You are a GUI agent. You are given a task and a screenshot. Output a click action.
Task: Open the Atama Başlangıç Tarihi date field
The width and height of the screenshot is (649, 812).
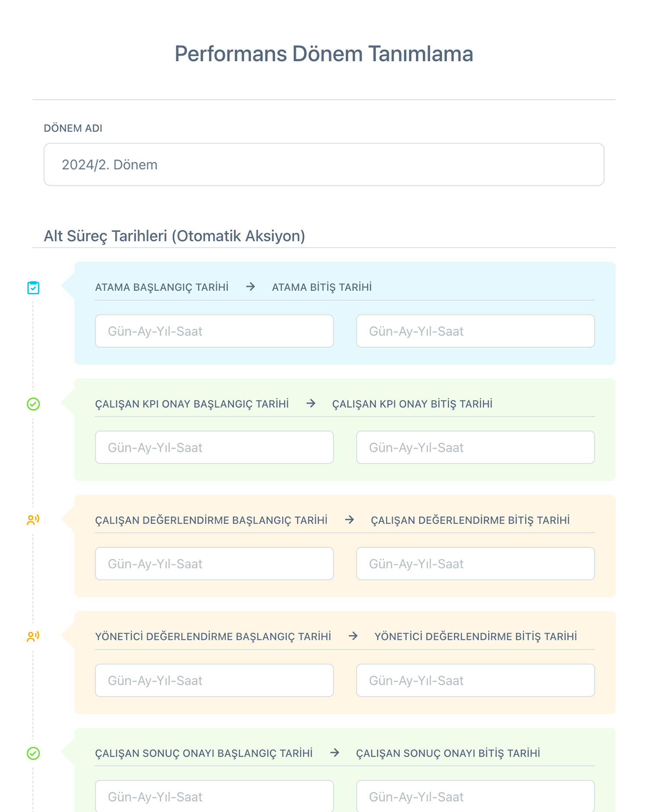[x=214, y=331]
